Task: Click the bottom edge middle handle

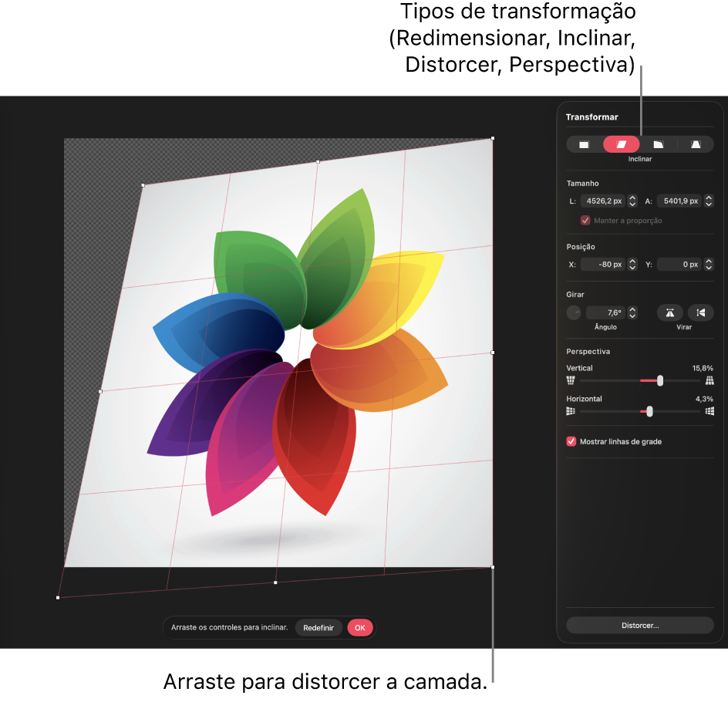Action: coord(275,582)
